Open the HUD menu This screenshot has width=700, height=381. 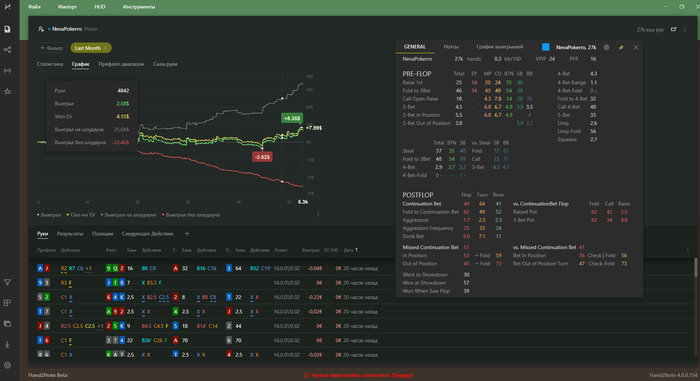[100, 7]
